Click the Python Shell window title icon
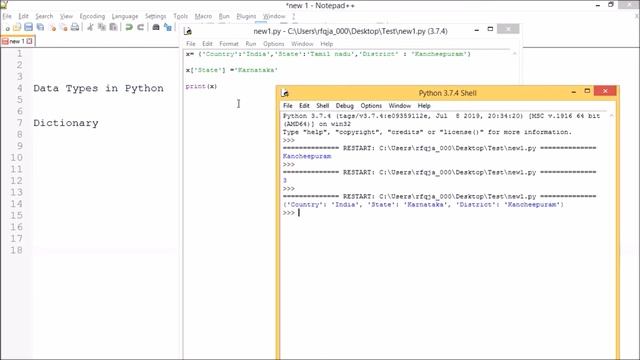The image size is (640, 360). click(x=285, y=93)
